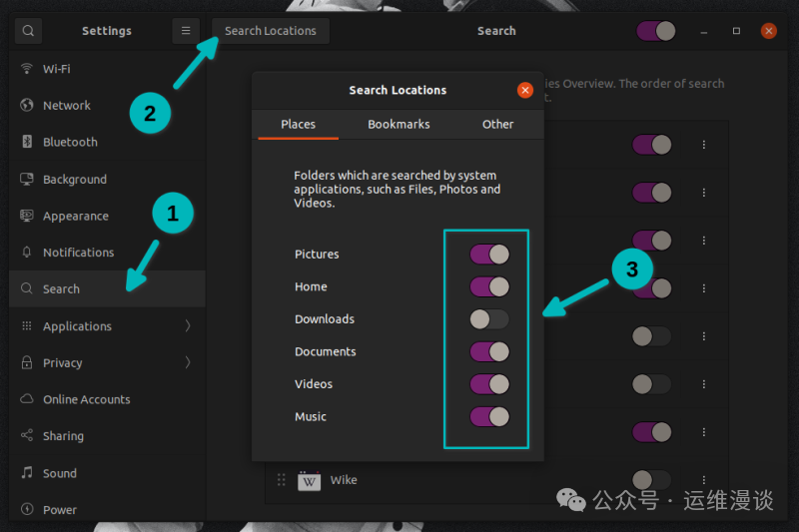Click the Sound music note icon
799x532 pixels.
coord(27,473)
